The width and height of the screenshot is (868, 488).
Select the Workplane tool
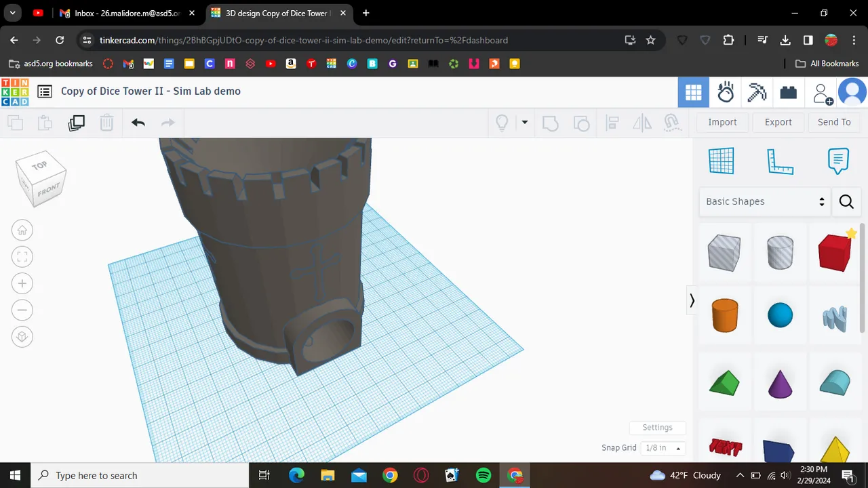click(x=722, y=161)
